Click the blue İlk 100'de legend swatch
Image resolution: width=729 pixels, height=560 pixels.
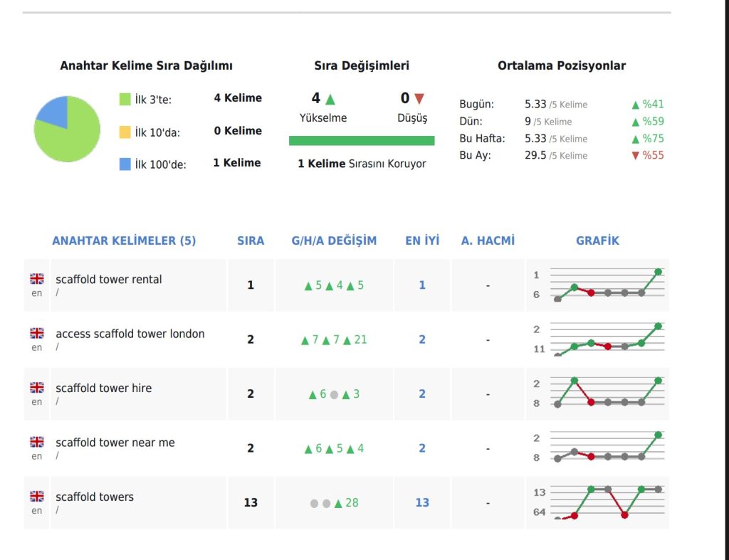[x=125, y=164]
